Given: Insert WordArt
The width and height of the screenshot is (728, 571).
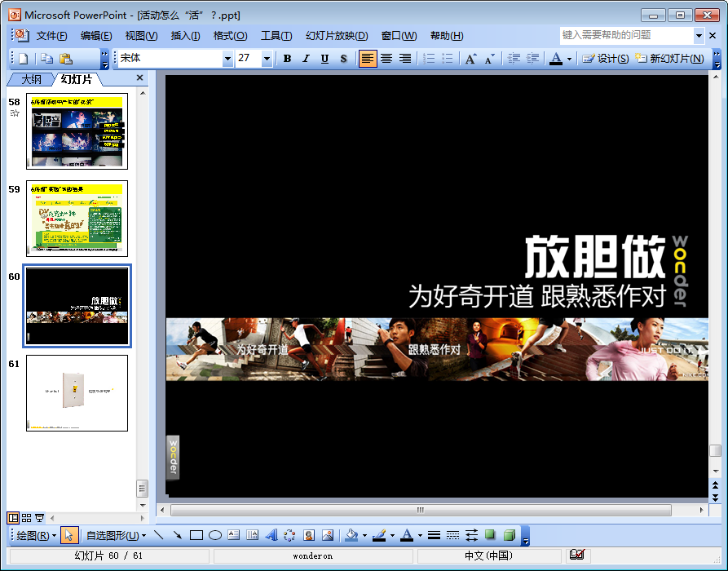Looking at the screenshot, I should tap(271, 535).
